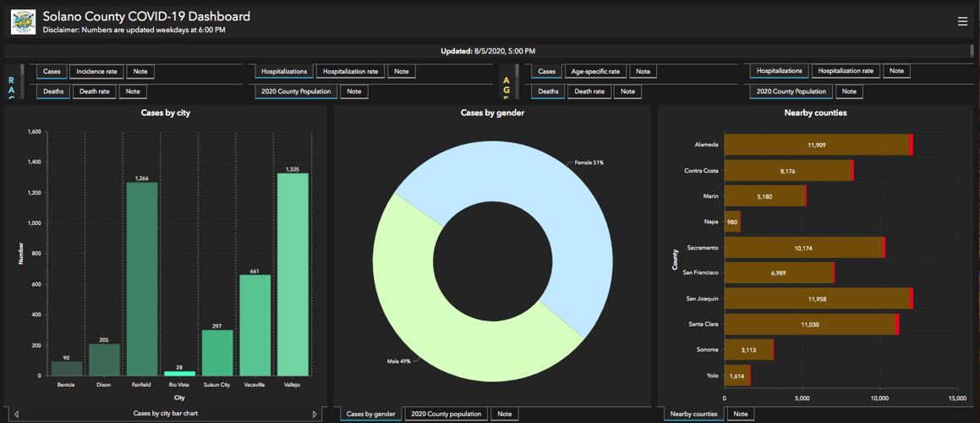
Task: Click the Solano County logo
Action: click(23, 22)
